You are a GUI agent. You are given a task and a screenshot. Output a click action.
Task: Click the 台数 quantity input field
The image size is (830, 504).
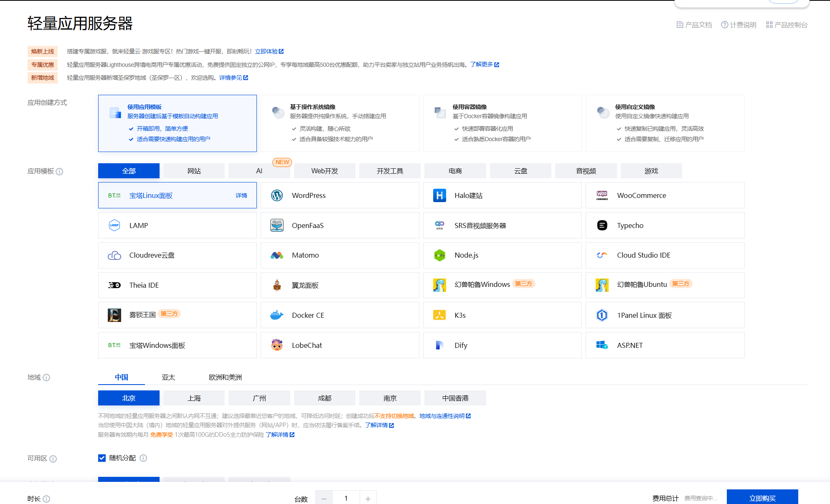(x=346, y=498)
